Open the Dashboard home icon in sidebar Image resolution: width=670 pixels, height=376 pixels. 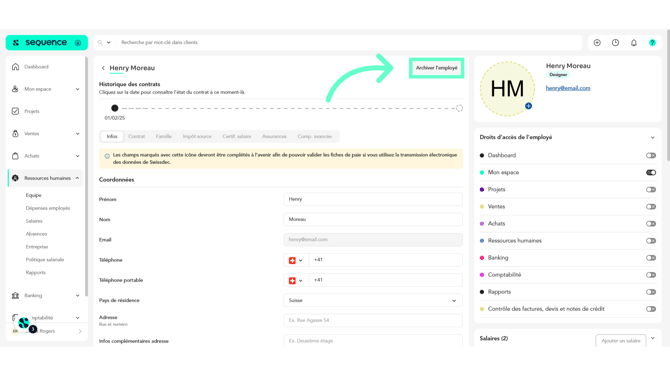tap(15, 67)
